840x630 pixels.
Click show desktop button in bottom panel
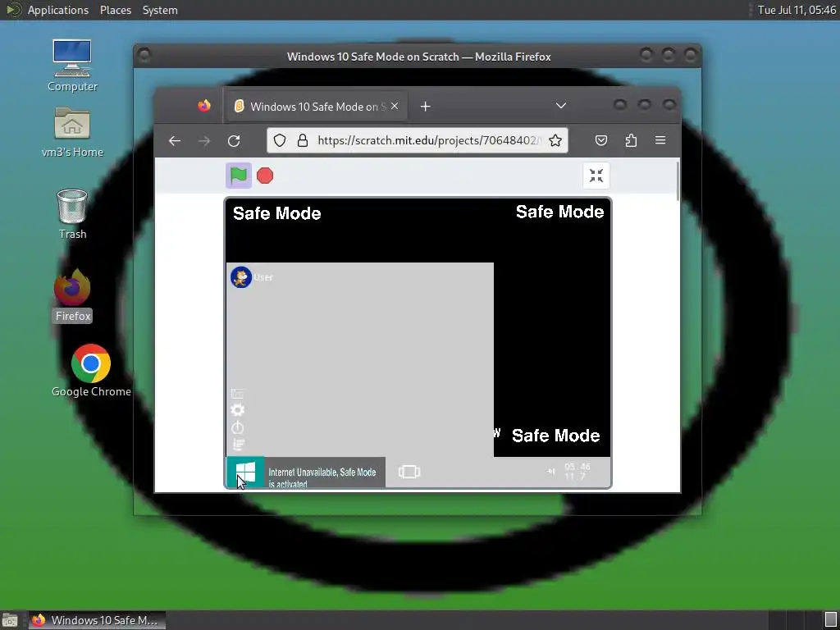tap(10, 620)
